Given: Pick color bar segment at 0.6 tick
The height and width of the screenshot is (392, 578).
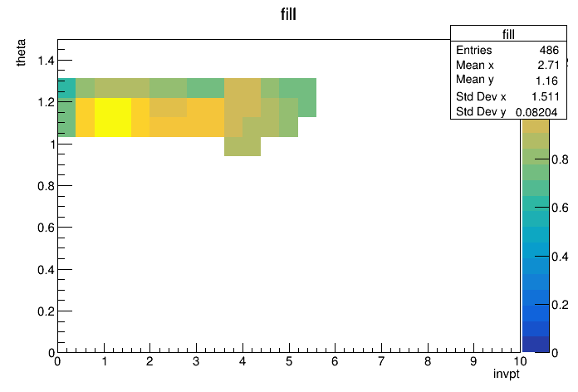Looking at the screenshot, I should click(x=536, y=203).
